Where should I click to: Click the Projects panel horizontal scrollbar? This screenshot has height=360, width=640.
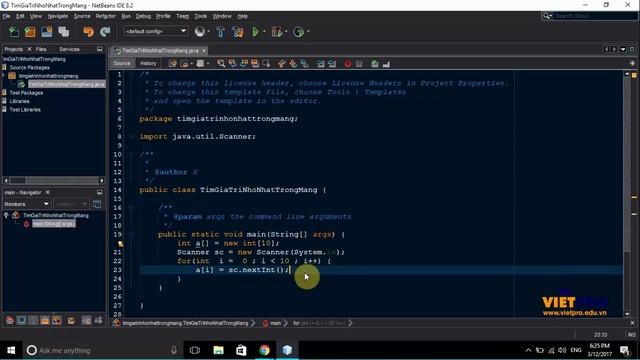coord(53,180)
